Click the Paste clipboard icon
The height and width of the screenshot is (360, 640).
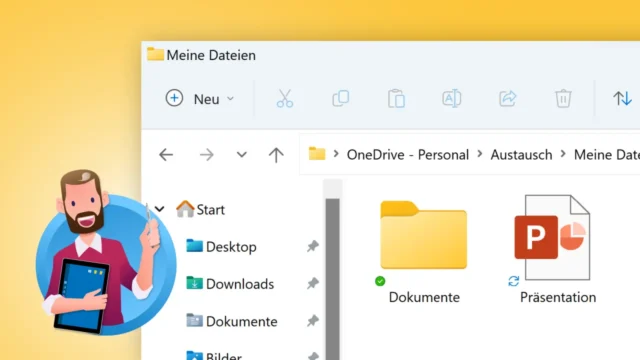point(396,99)
